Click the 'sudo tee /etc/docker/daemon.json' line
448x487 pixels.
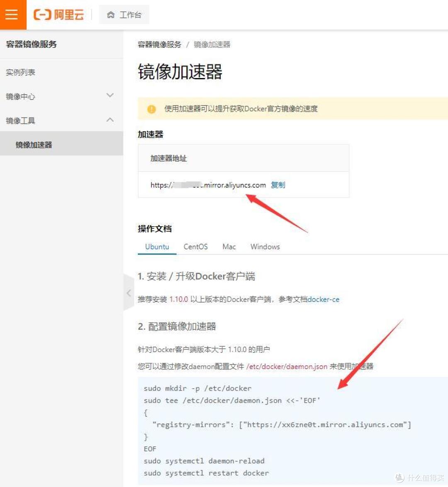(232, 400)
